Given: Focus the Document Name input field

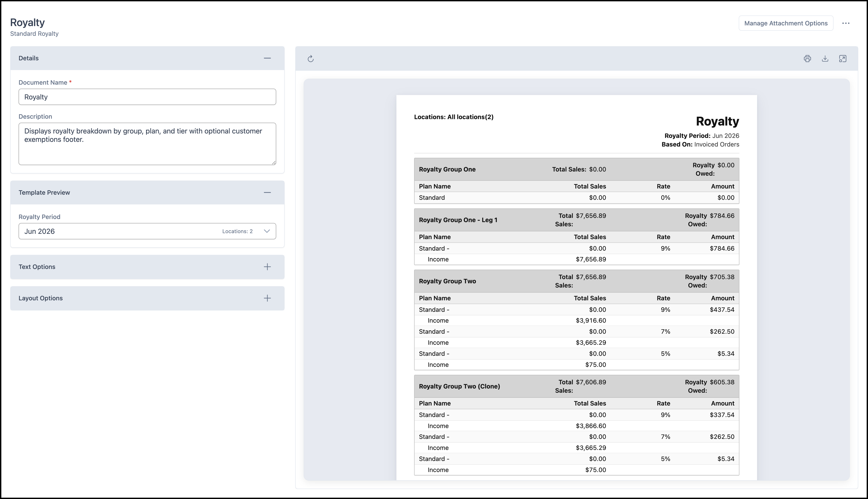Looking at the screenshot, I should tap(147, 97).
